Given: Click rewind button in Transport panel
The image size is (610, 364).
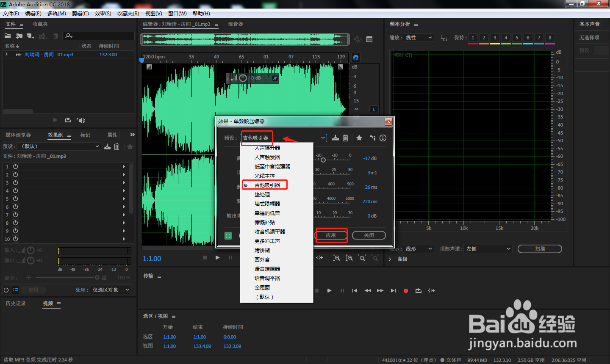Looking at the screenshot, I should tap(368, 291).
